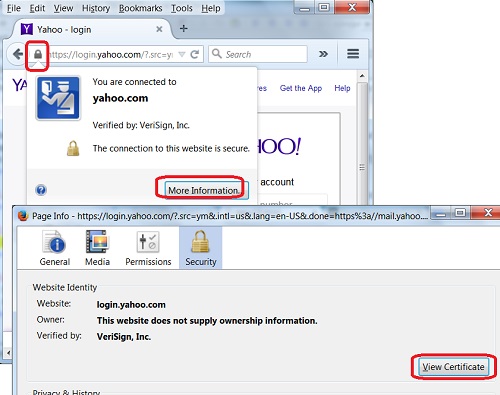500x395 pixels.
Task: Switch to the General tab in Page Info
Action: click(x=55, y=248)
